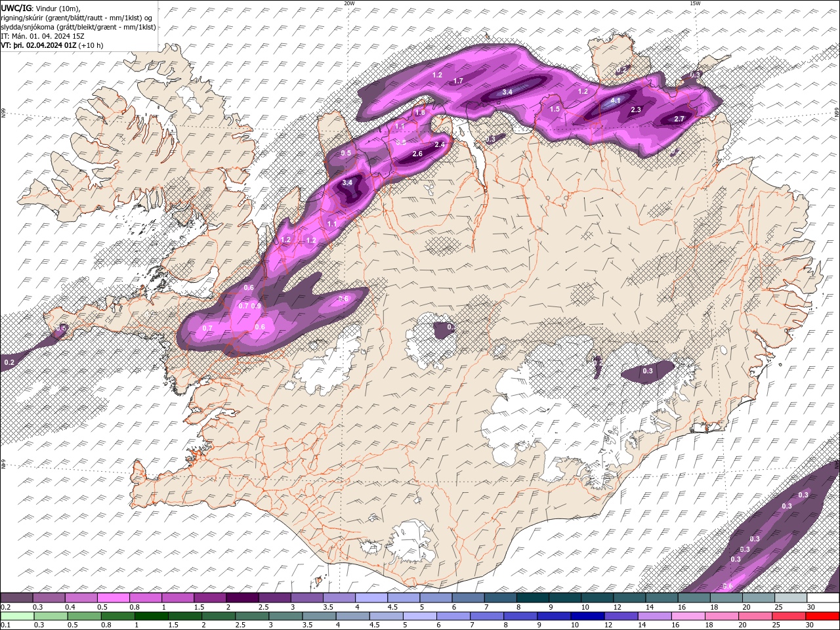Click the 4.1 snowfall value on the map
Viewport: 840px width, 630px height.
[x=616, y=100]
